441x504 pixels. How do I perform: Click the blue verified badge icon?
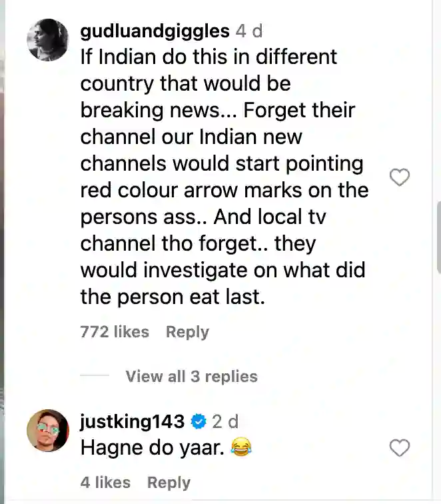198,421
